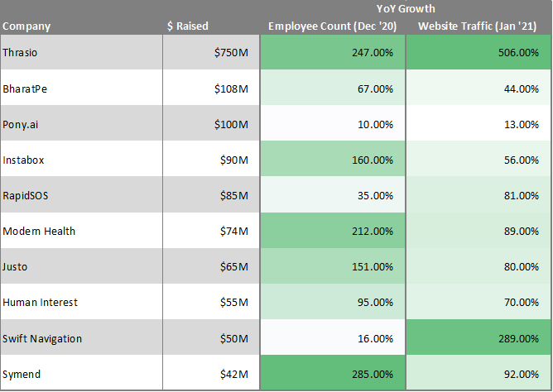
Task: Select Website Traffic (Jan '21) header
Action: [x=478, y=26]
